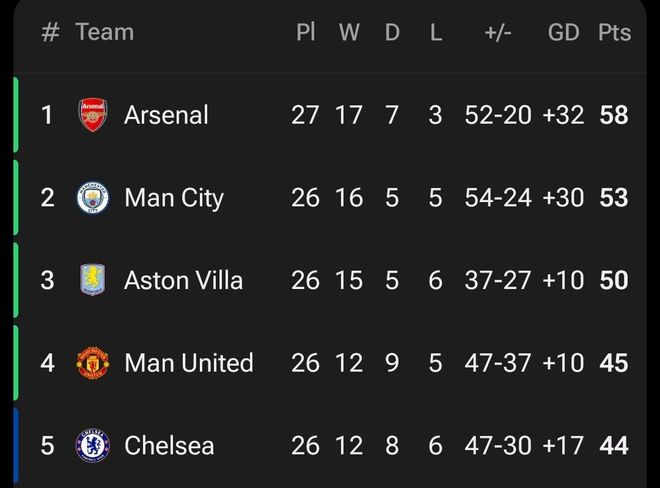Click the Man City club crest

(x=93, y=198)
